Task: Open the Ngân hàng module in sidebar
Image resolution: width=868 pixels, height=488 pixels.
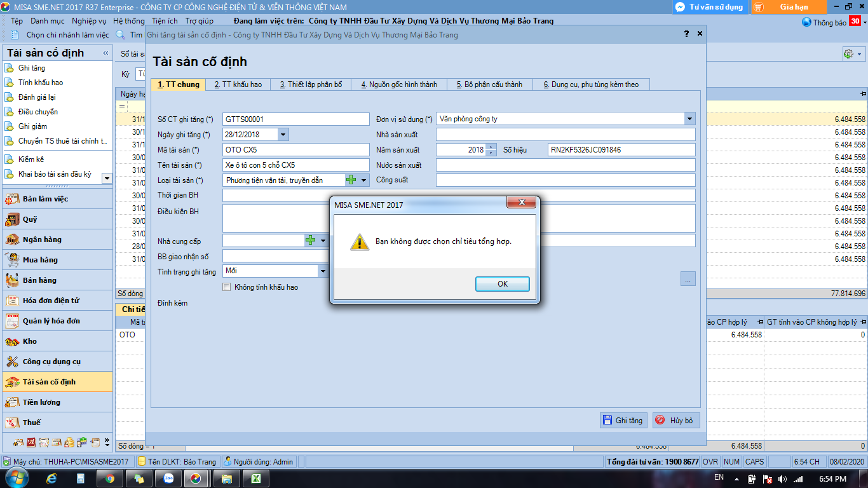Action: pyautogui.click(x=41, y=240)
